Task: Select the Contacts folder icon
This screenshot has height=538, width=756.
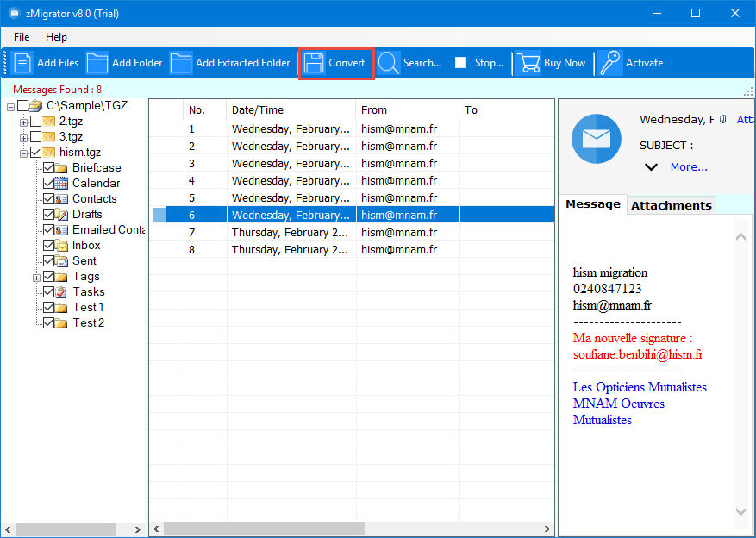Action: click(x=60, y=198)
